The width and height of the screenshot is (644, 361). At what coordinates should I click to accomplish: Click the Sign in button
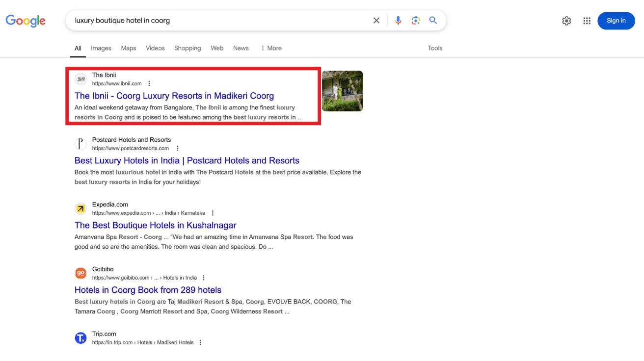click(616, 21)
